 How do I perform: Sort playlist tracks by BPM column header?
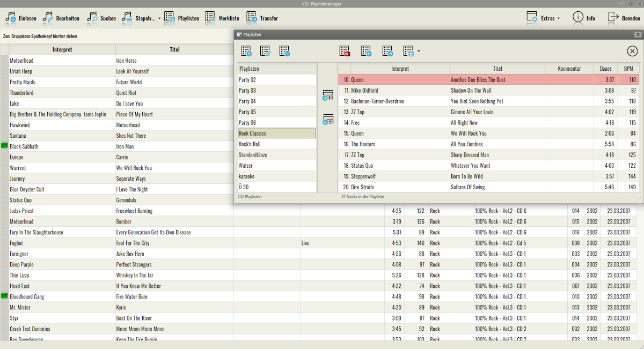click(628, 69)
